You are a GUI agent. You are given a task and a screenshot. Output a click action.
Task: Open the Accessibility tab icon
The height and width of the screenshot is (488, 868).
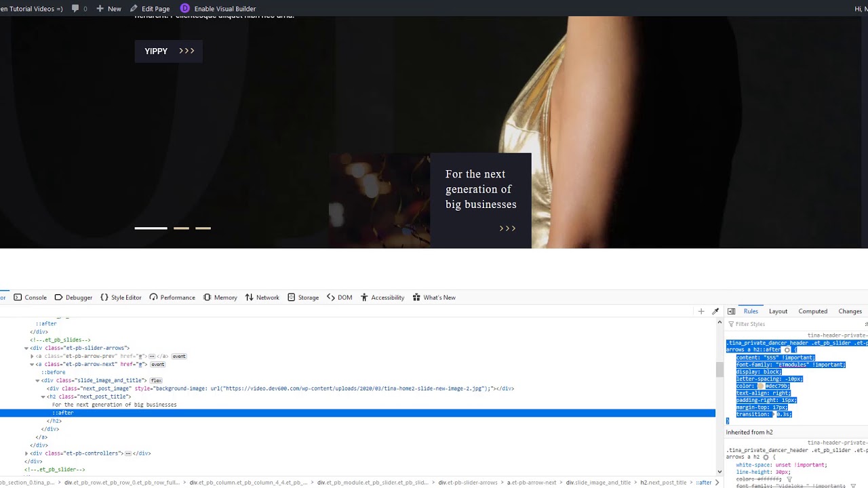[x=364, y=298]
